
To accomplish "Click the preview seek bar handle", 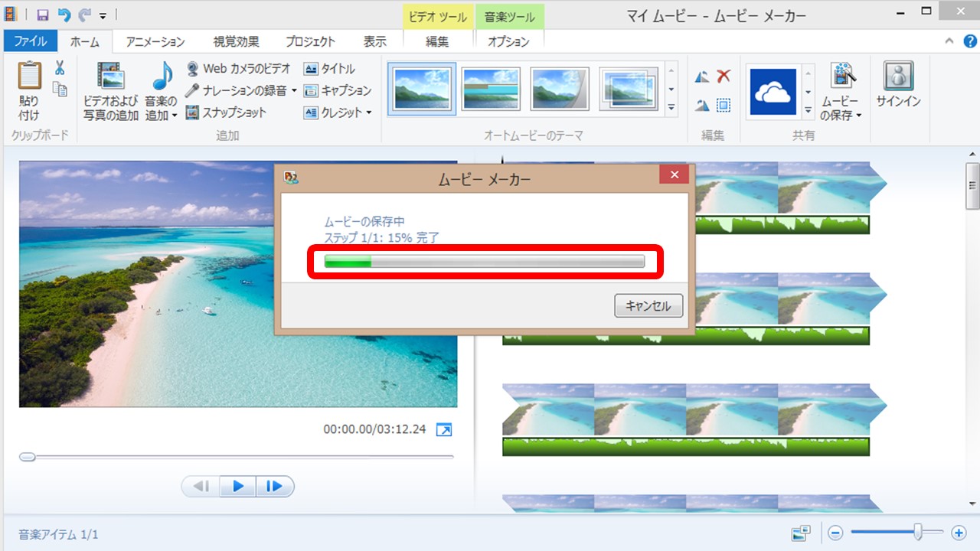I will [x=28, y=457].
